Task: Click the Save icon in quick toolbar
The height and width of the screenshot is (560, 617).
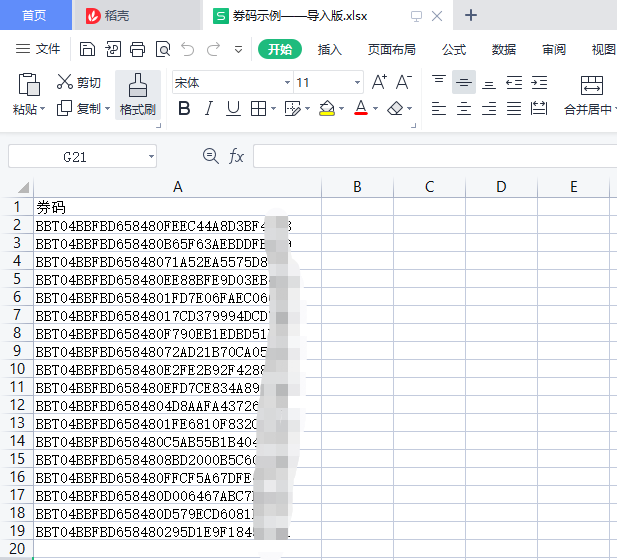Action: [x=88, y=49]
